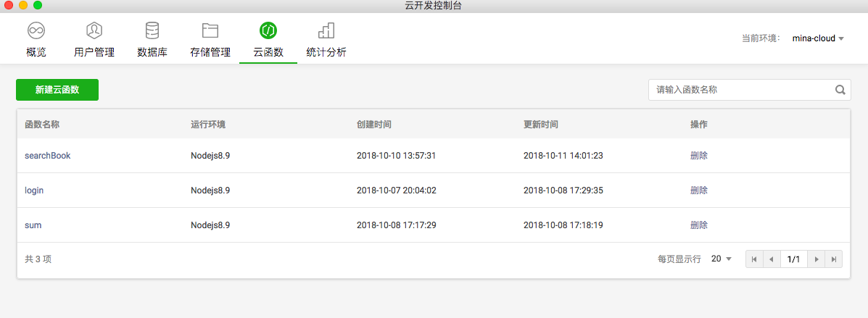868x318 pixels.
Task: Delete the sum function
Action: tap(699, 225)
